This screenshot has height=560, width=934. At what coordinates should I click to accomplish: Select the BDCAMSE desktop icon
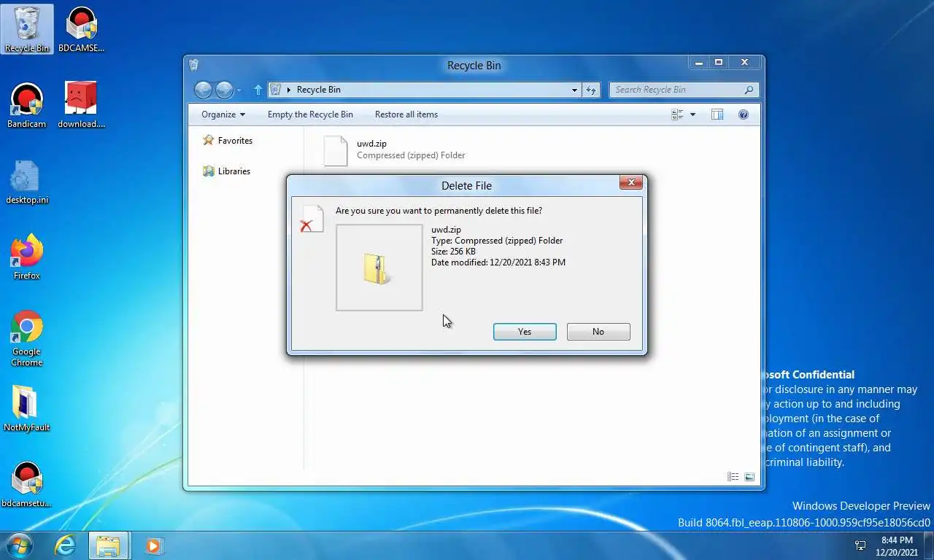pos(81,30)
